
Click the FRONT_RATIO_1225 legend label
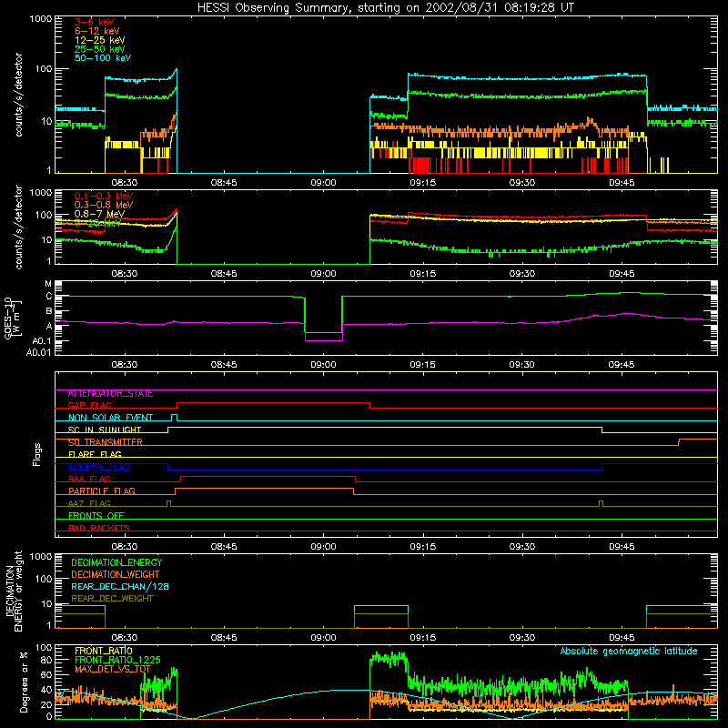tap(117, 660)
